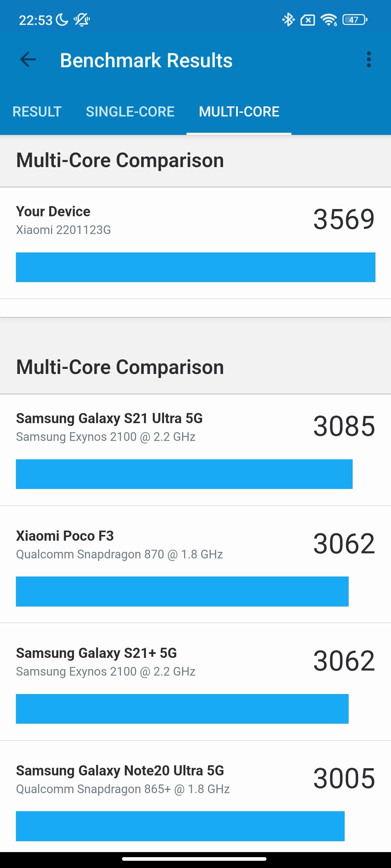Tap the Wi-Fi status icon
391x868 pixels.
click(x=329, y=20)
